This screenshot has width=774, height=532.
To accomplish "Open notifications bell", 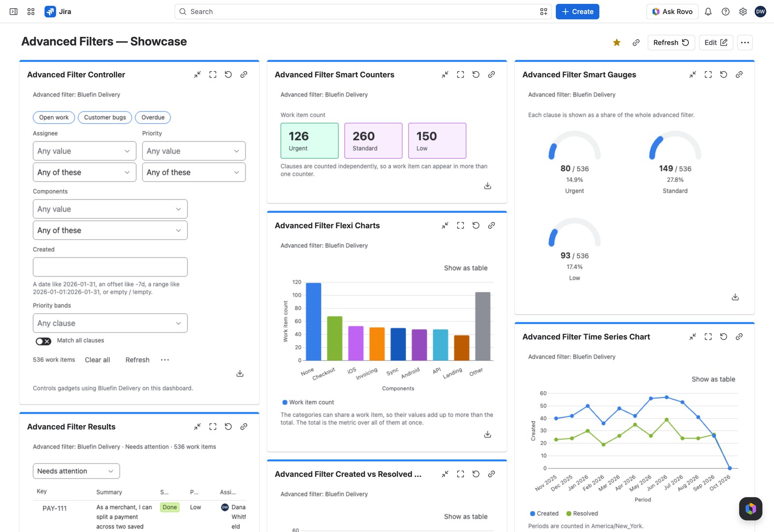I will 708,12.
